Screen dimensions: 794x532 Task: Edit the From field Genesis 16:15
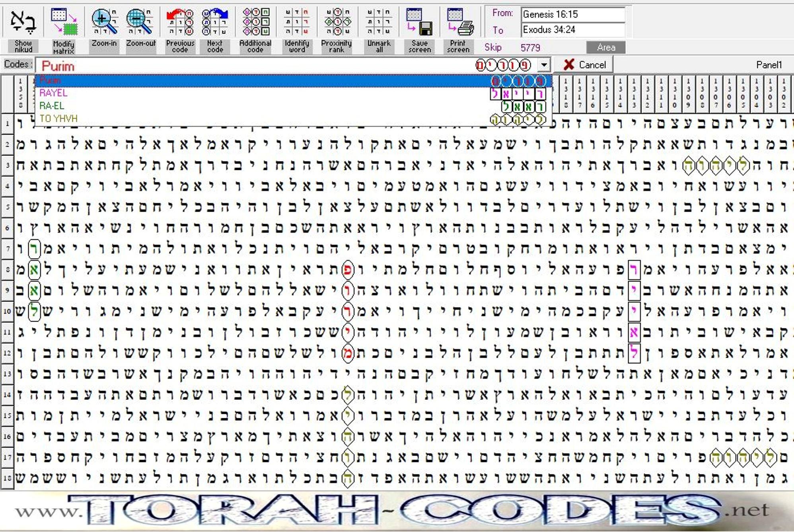tap(573, 15)
